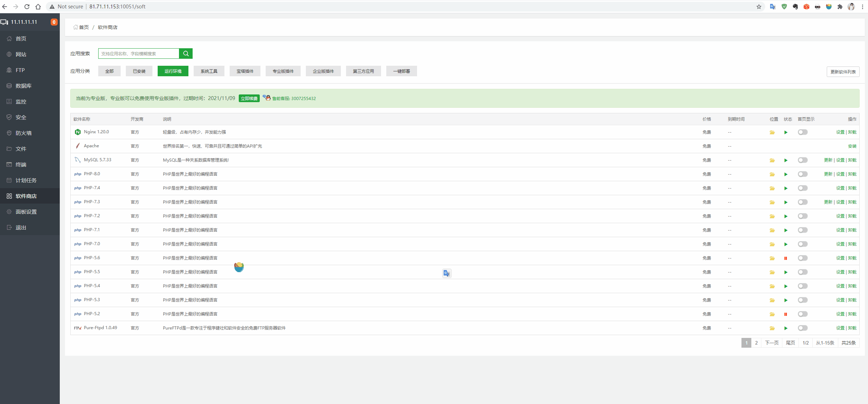Click the running status icon for Pure-Ftpd
Viewport: 868px width, 404px height.
pyautogui.click(x=786, y=328)
